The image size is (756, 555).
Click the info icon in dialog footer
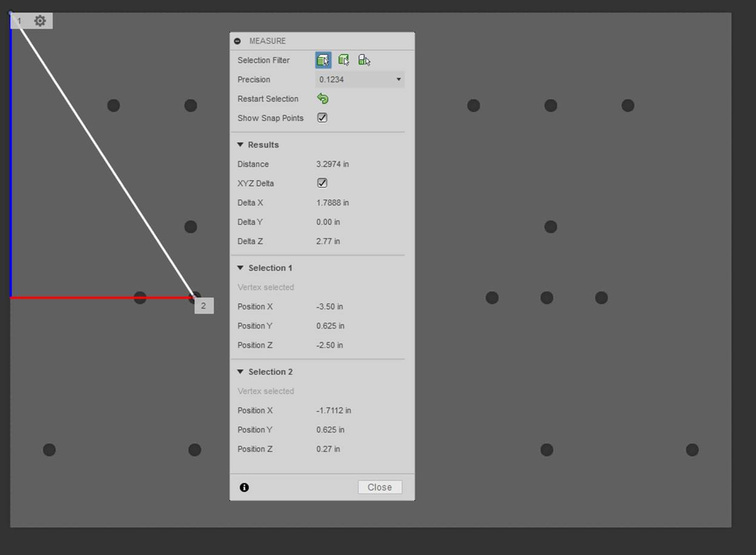tap(244, 487)
